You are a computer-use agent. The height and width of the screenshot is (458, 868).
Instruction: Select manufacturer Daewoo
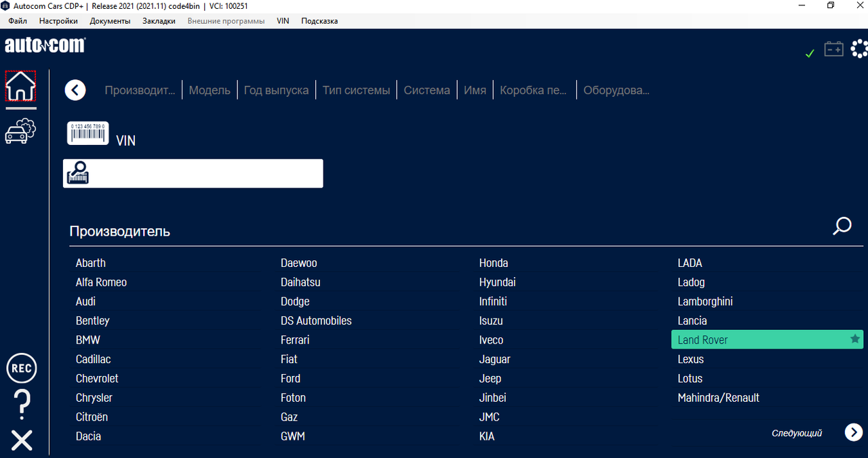click(299, 263)
